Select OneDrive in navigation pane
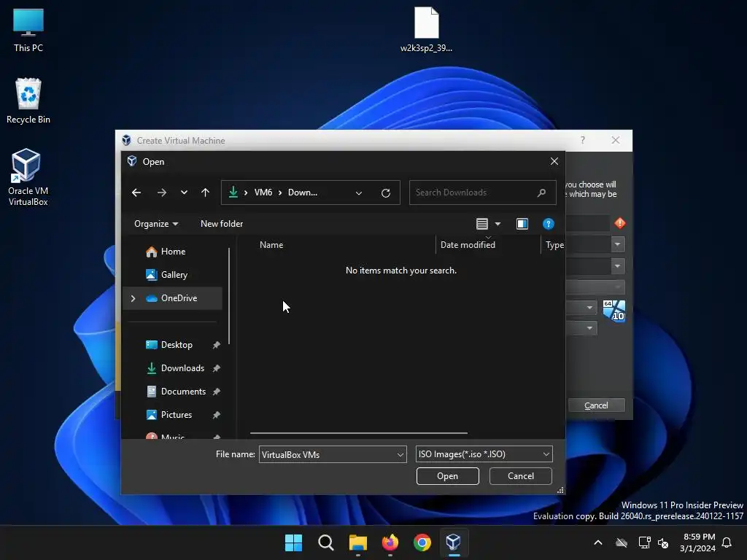 coord(178,298)
